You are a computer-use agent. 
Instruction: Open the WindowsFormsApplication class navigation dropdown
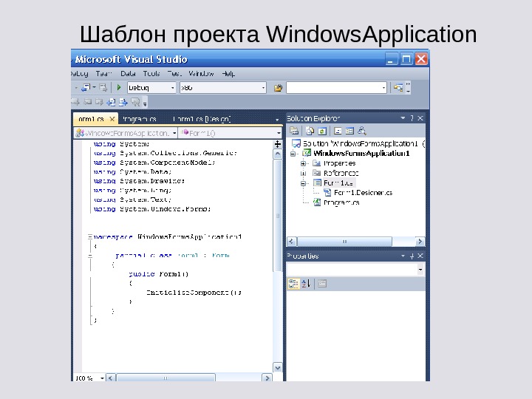tap(174, 133)
